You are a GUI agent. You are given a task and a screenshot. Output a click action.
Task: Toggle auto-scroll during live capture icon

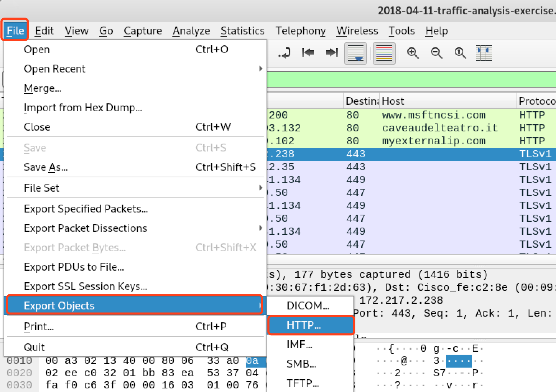coord(356,53)
